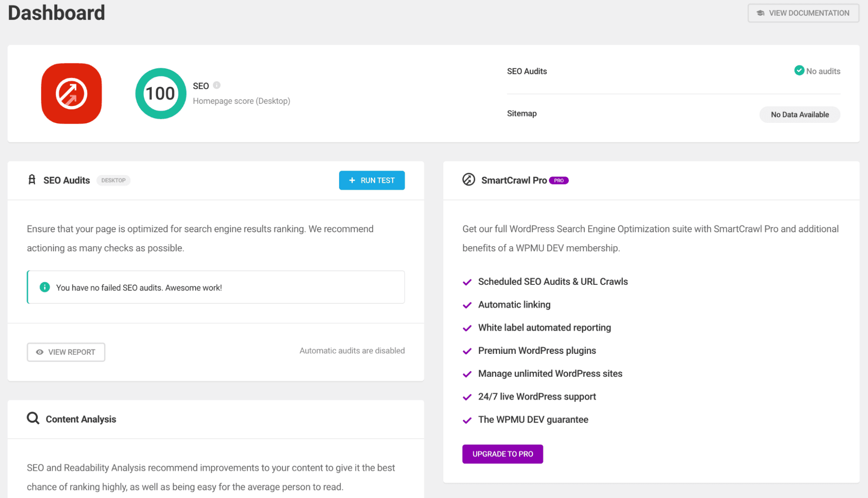
Task: Open the SEO audit View Report
Action: point(66,352)
